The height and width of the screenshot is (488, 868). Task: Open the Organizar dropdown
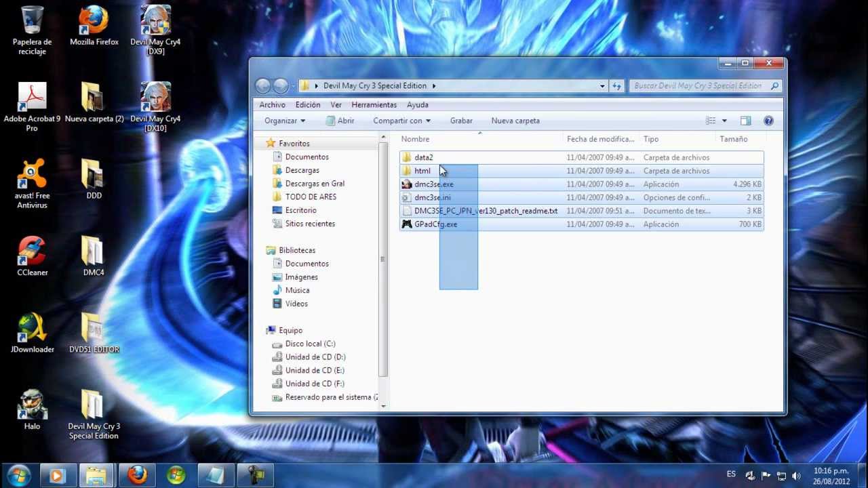(x=285, y=121)
